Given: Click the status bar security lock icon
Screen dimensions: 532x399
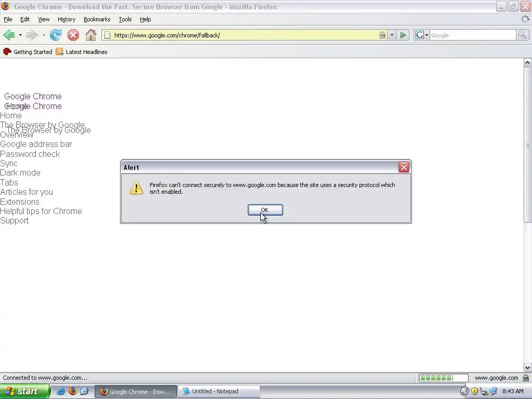Looking at the screenshot, I should coord(526,378).
